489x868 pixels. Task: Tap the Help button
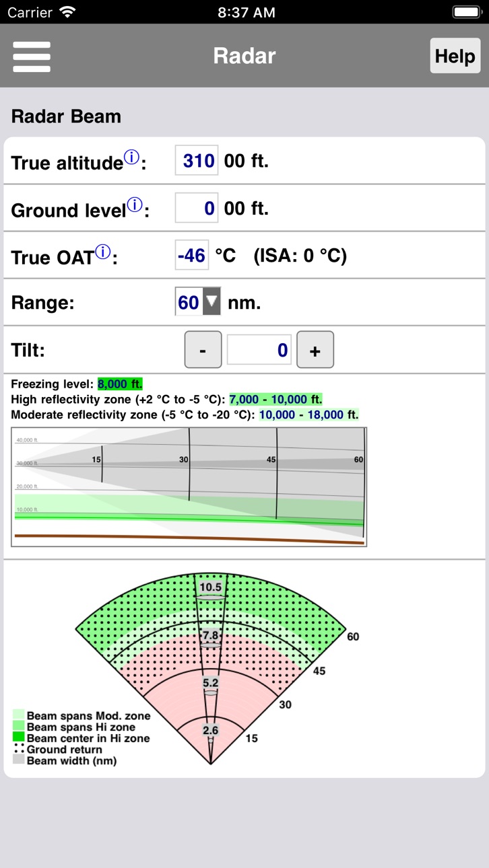tap(455, 56)
